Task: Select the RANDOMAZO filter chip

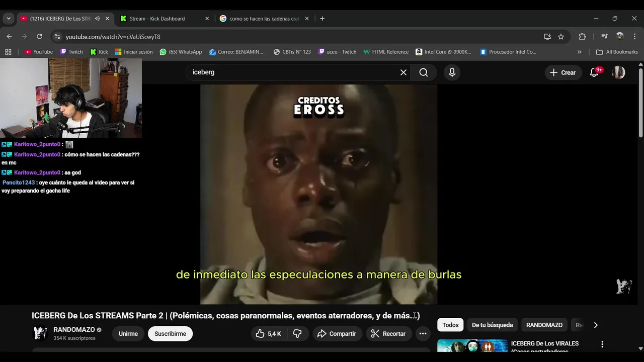Action: click(544, 325)
